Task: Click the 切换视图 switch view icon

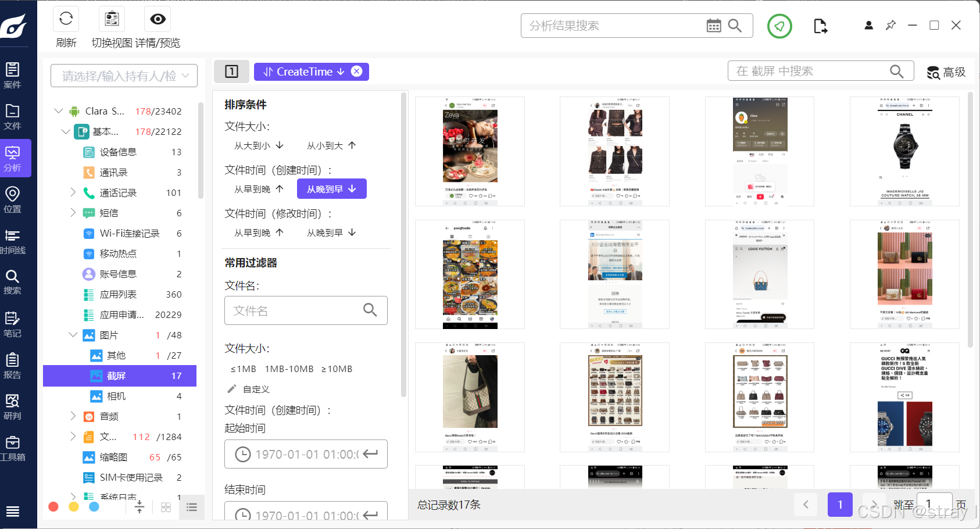Action: click(x=112, y=19)
